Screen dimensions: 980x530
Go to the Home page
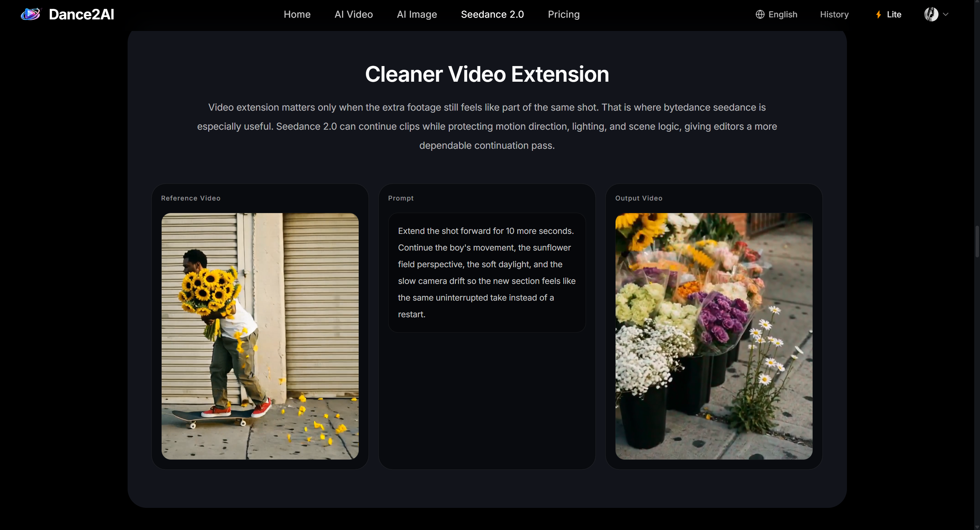[297, 14]
